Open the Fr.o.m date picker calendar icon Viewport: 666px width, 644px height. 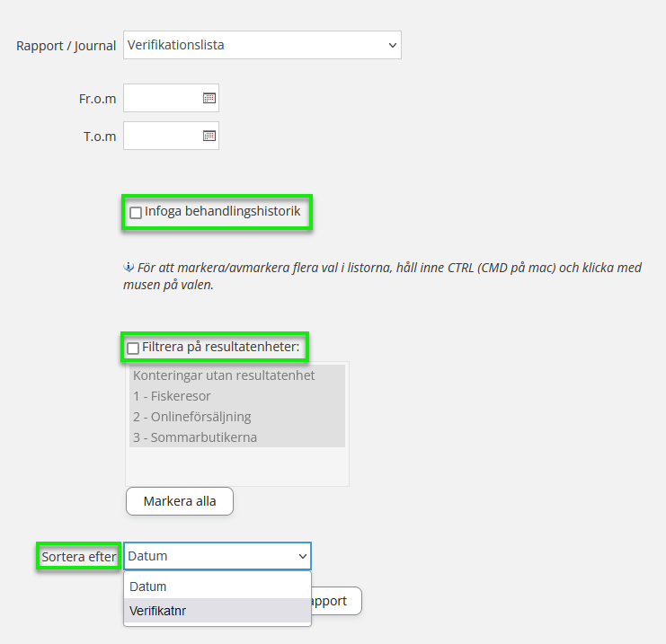pos(209,98)
